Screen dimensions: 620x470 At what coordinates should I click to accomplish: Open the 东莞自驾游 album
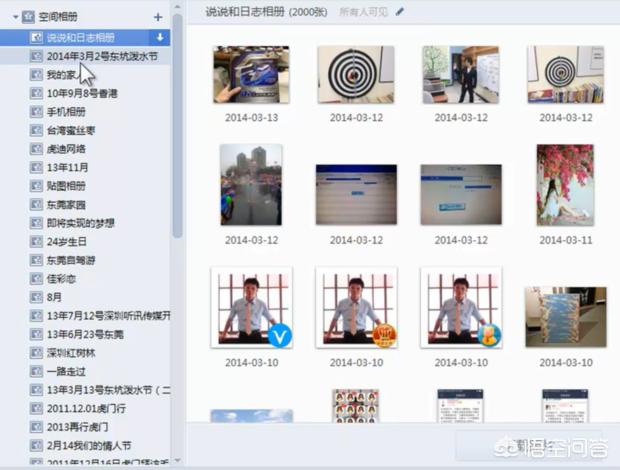(x=71, y=260)
